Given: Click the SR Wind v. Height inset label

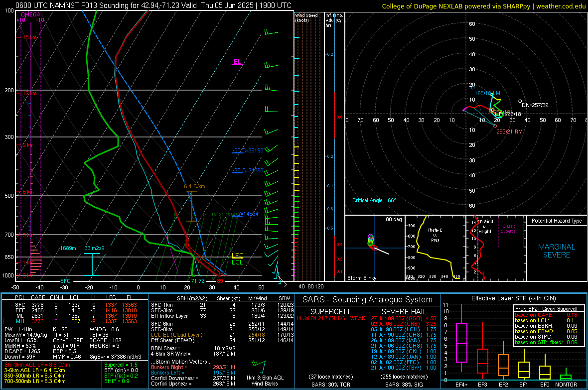Looking at the screenshot, I should (485, 227).
